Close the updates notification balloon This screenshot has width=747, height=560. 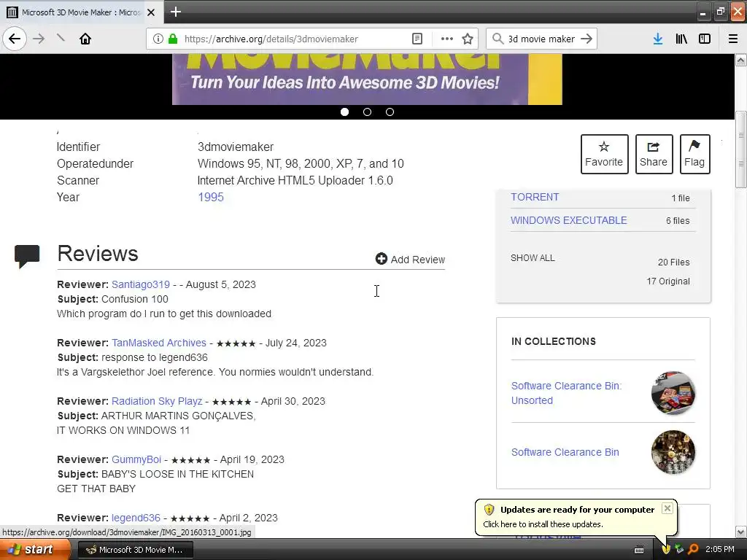coord(667,508)
